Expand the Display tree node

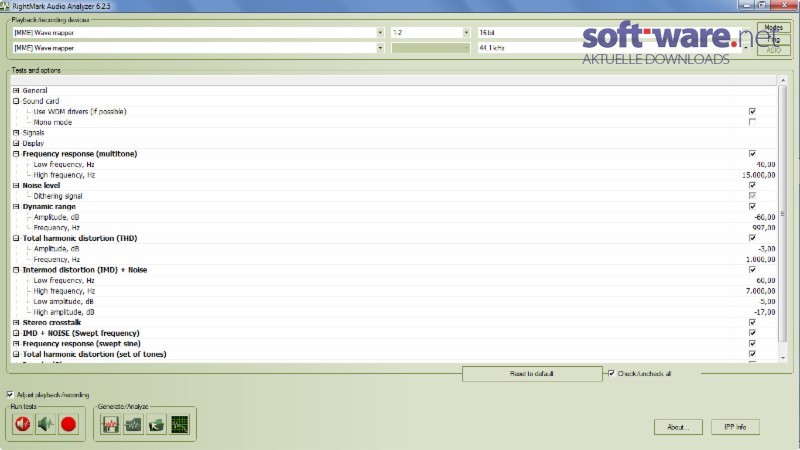click(16, 143)
